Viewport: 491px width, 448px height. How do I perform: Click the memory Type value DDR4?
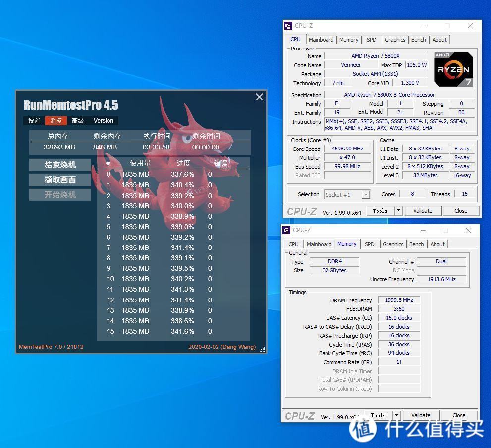tap(335, 261)
